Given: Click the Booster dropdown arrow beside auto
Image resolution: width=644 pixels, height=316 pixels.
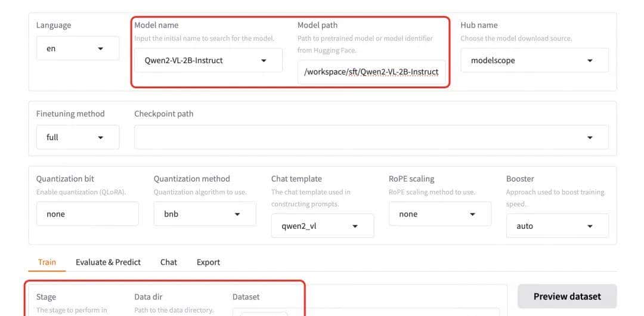Looking at the screenshot, I should point(590,226).
